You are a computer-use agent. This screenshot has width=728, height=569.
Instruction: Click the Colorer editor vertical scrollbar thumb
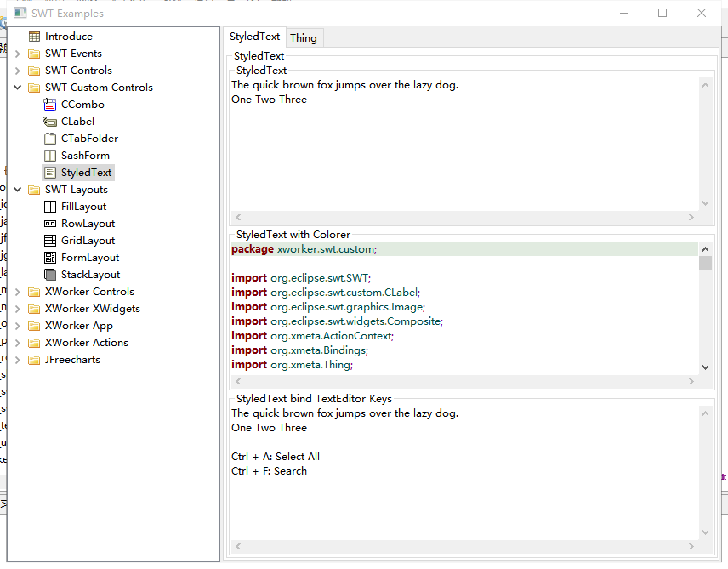pos(705,264)
